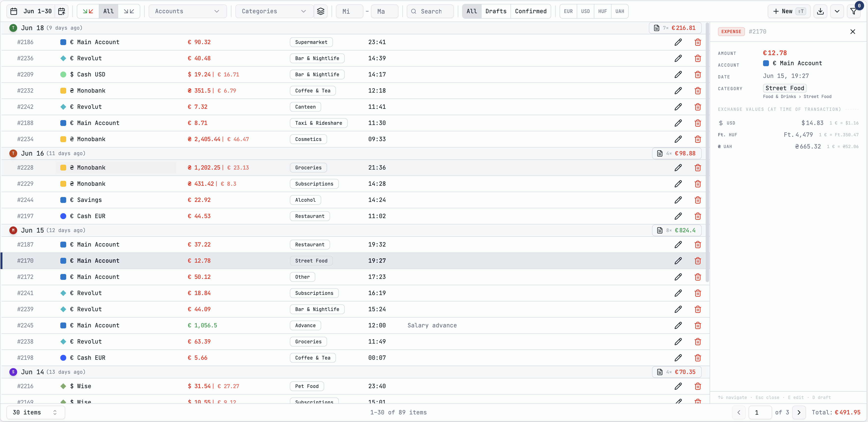Click yellow Monobank swatch on row #2228
Viewport: 868px width, 422px height.
tap(63, 168)
